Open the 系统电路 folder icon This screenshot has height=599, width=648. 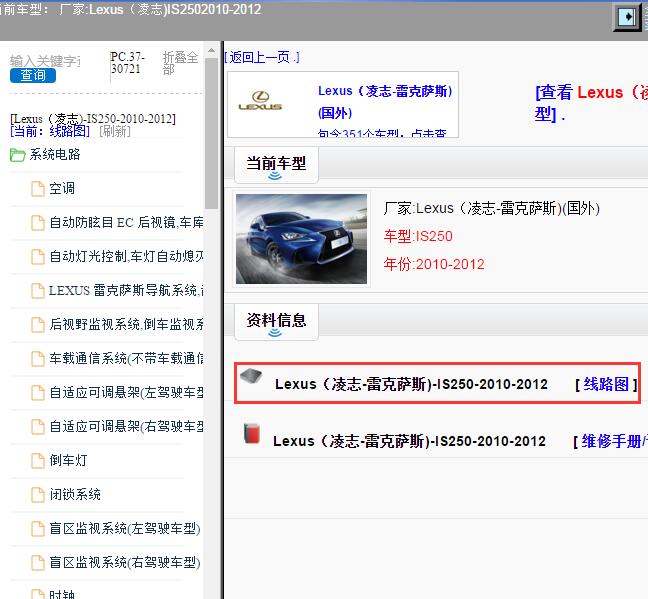(17, 155)
